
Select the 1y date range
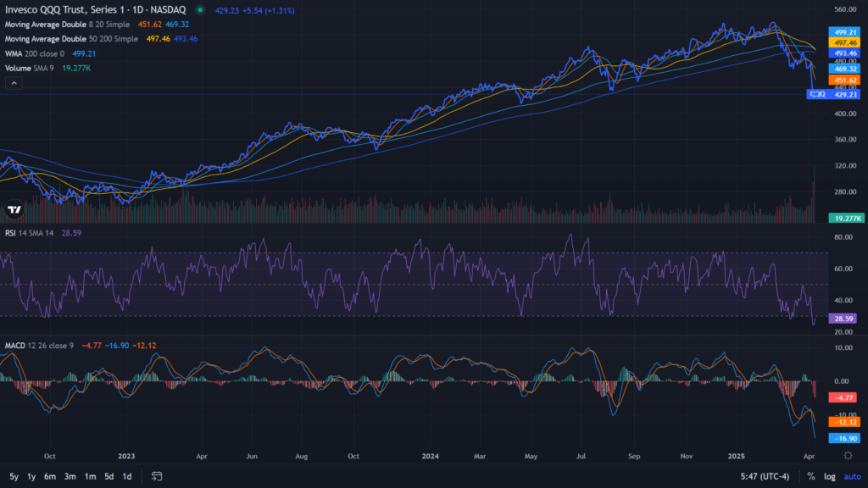tap(31, 476)
